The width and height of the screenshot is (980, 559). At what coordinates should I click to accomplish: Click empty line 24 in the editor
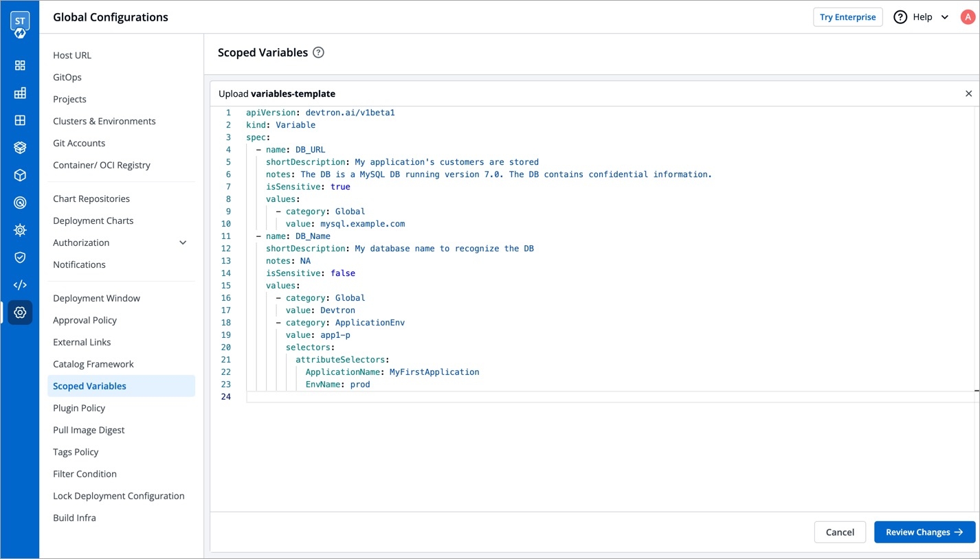click(x=481, y=397)
